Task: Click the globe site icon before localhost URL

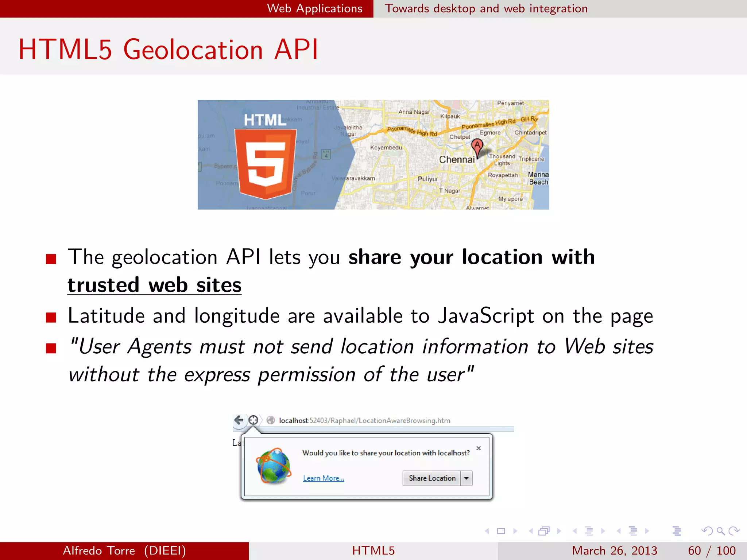Action: (x=271, y=420)
